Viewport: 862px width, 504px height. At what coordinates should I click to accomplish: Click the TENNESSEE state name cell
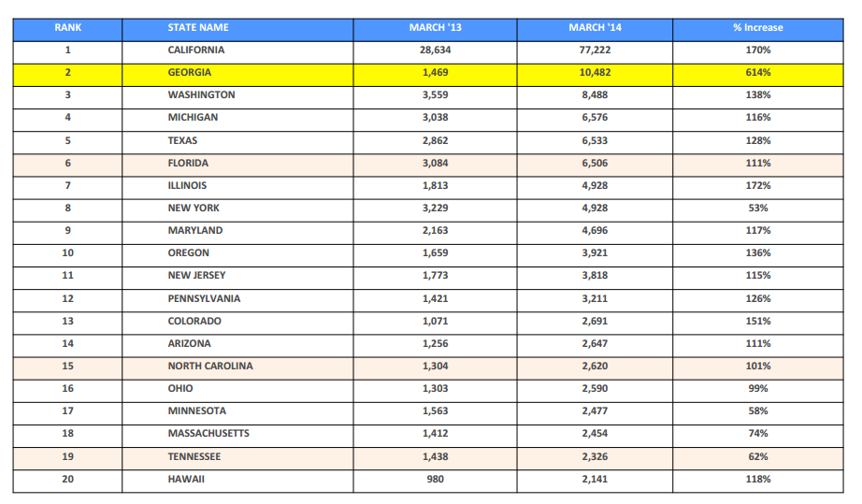pyautogui.click(x=194, y=456)
